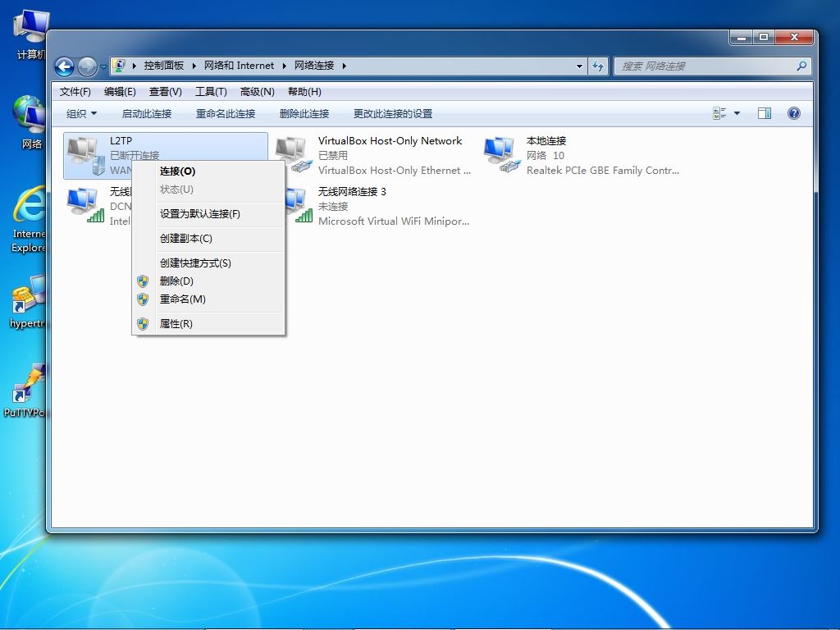Click the refresh button beside address bar
The width and height of the screenshot is (840, 630).
[x=598, y=66]
